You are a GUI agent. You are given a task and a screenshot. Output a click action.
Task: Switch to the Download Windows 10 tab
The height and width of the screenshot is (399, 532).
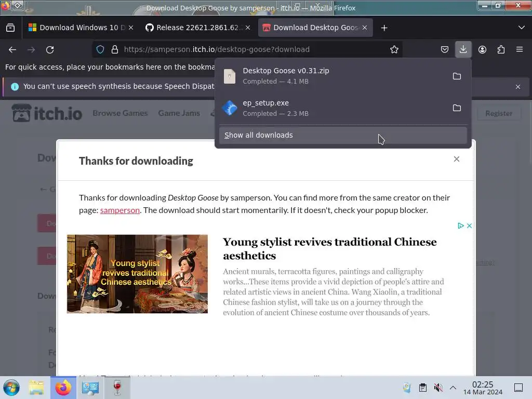pyautogui.click(x=81, y=28)
